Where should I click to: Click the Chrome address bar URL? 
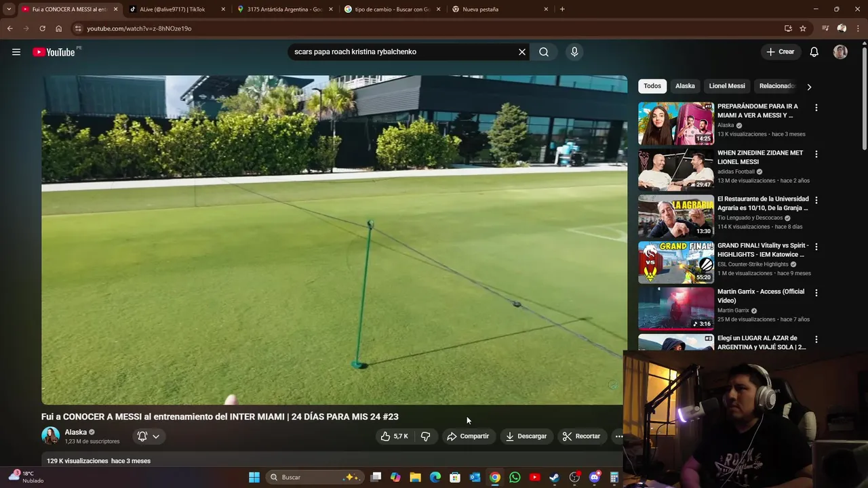click(139, 28)
